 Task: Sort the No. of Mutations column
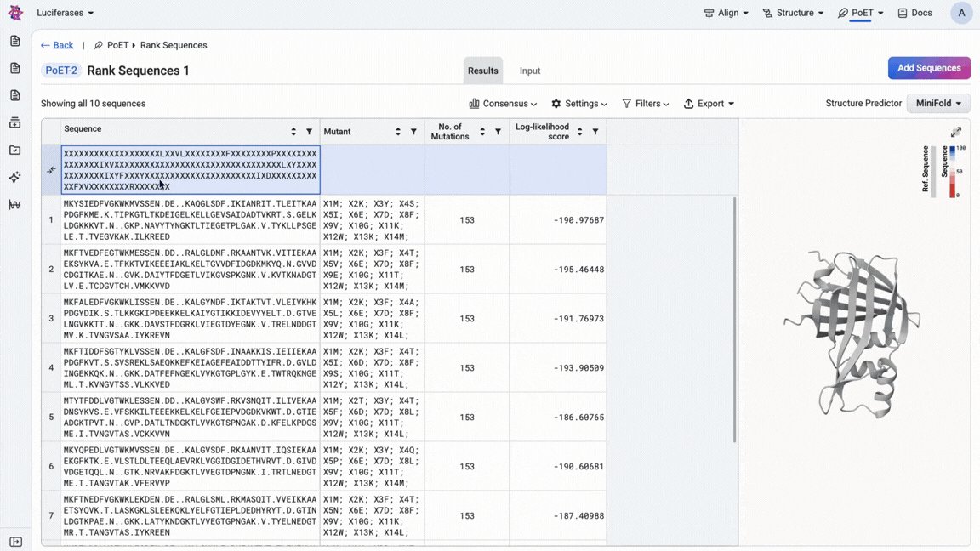pyautogui.click(x=481, y=132)
